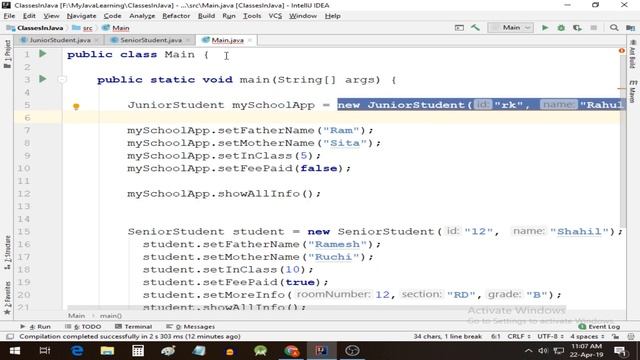Image resolution: width=640 pixels, height=360 pixels.
Task: Open the Maven panel on right edge
Action: pos(632,91)
